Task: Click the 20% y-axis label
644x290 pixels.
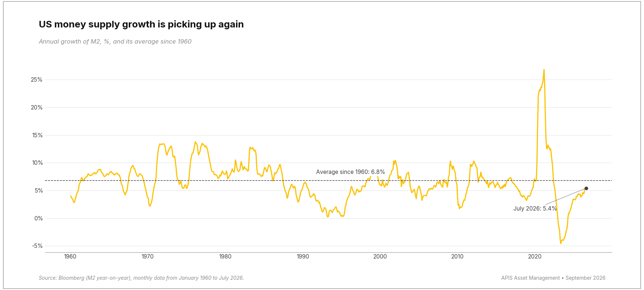Action: [x=37, y=107]
